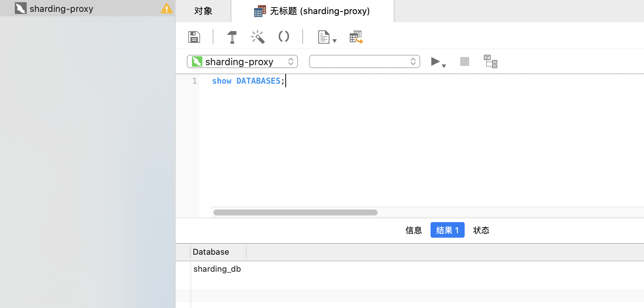
Task: Click the query icon on the 无标题 tab
Action: (260, 11)
